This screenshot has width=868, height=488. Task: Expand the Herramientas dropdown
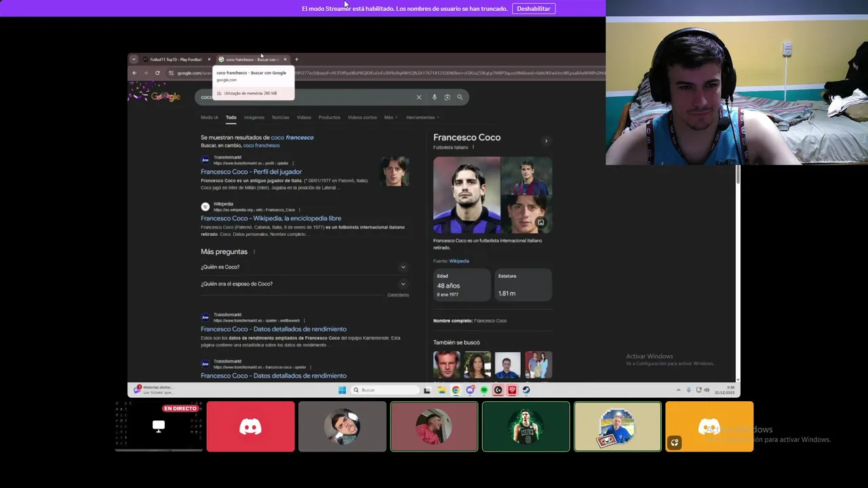(x=422, y=117)
